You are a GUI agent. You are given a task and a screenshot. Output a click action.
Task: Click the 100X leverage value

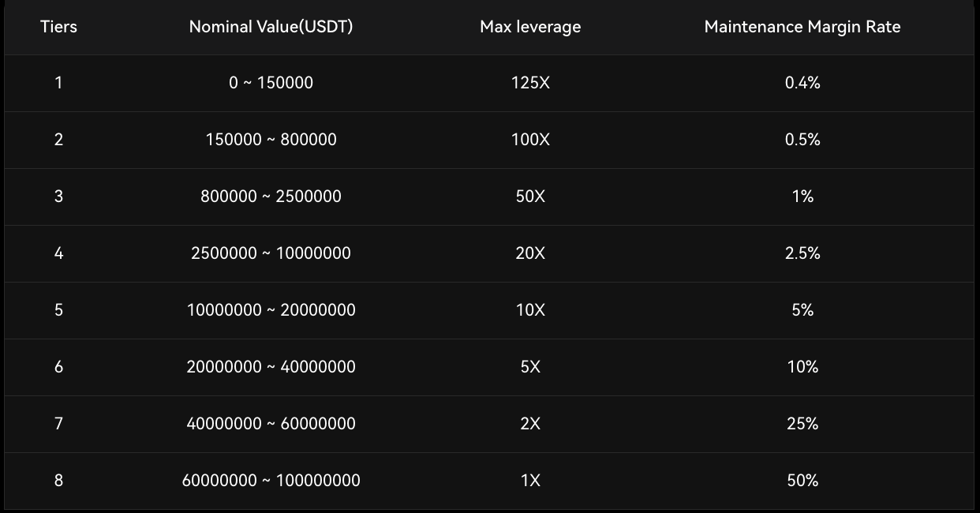[530, 140]
